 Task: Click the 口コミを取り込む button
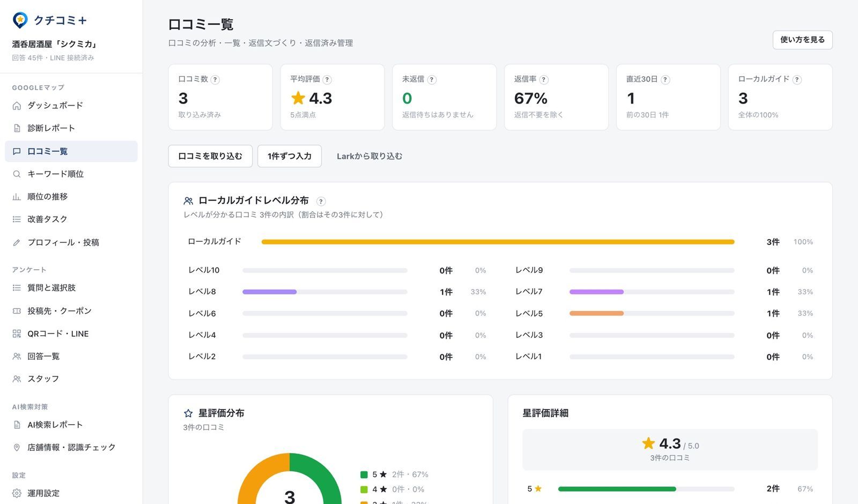pos(210,156)
